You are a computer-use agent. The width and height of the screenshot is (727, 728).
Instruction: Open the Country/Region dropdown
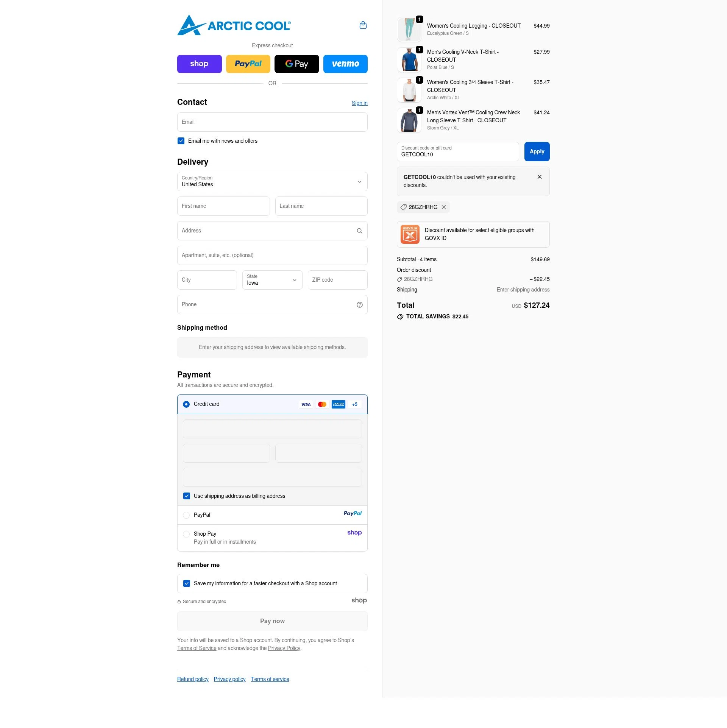272,182
